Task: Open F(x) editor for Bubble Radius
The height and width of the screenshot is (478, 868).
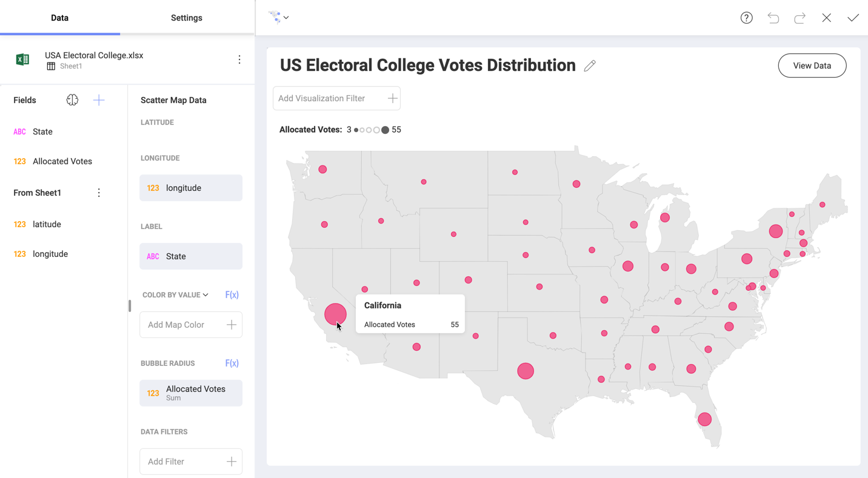Action: (232, 362)
